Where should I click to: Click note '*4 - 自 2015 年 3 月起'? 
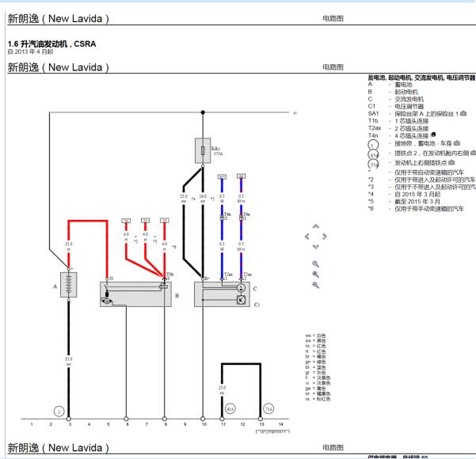[405, 194]
